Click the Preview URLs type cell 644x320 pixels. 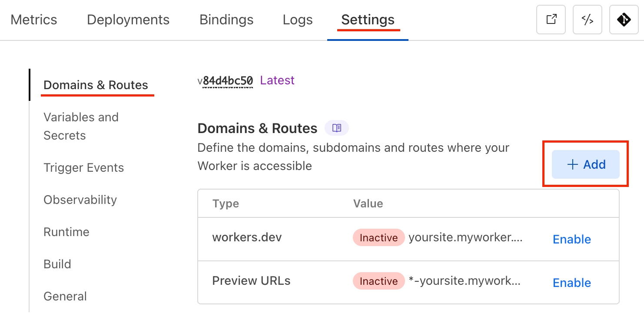tap(251, 280)
